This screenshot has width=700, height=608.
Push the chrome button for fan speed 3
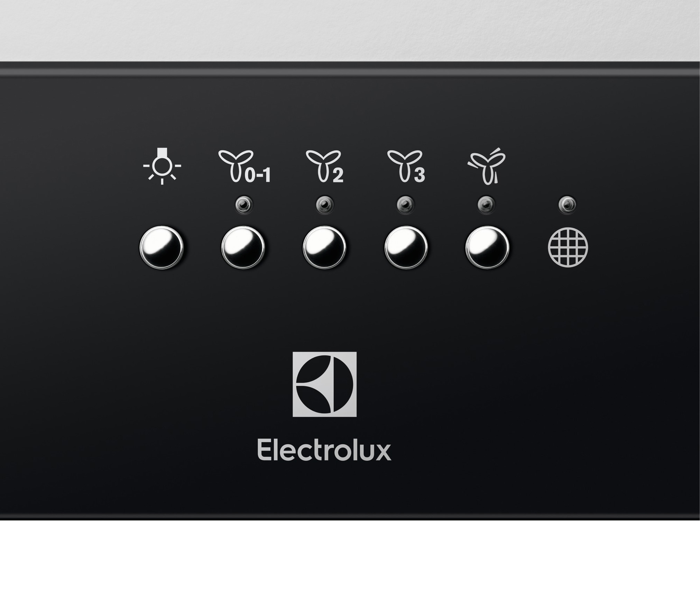click(x=406, y=247)
